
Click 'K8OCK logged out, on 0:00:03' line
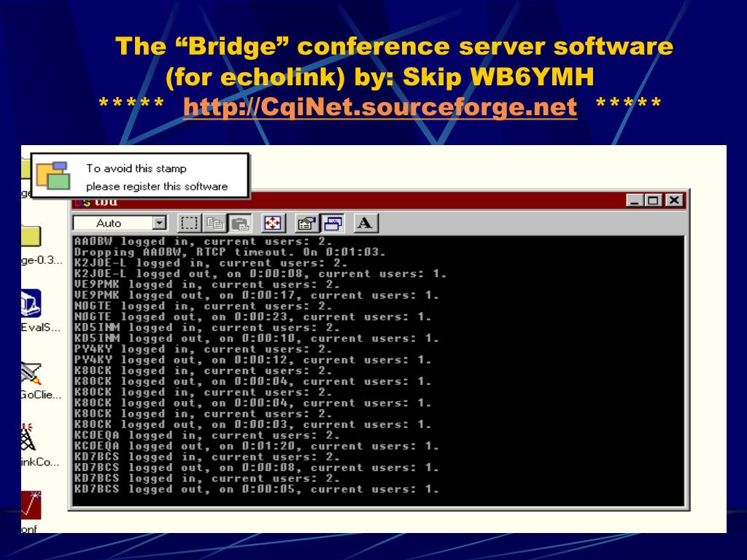(x=252, y=425)
